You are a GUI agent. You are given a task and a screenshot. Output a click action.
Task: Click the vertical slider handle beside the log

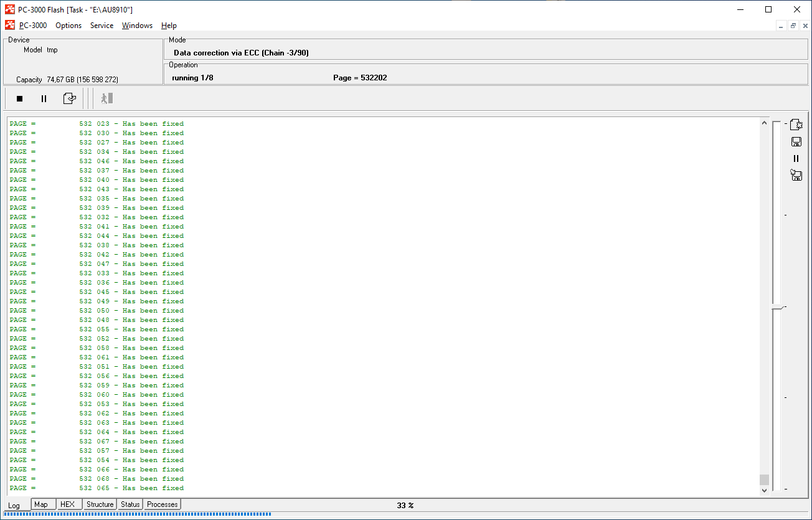tap(777, 307)
